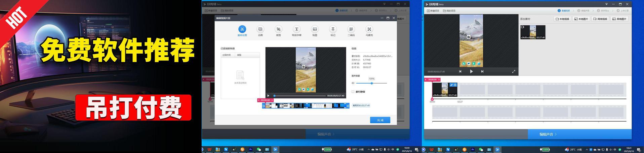Viewport: 644px width, 153px height.
Task: Click the speaker icon beside the volume slider
Action: click(x=353, y=83)
